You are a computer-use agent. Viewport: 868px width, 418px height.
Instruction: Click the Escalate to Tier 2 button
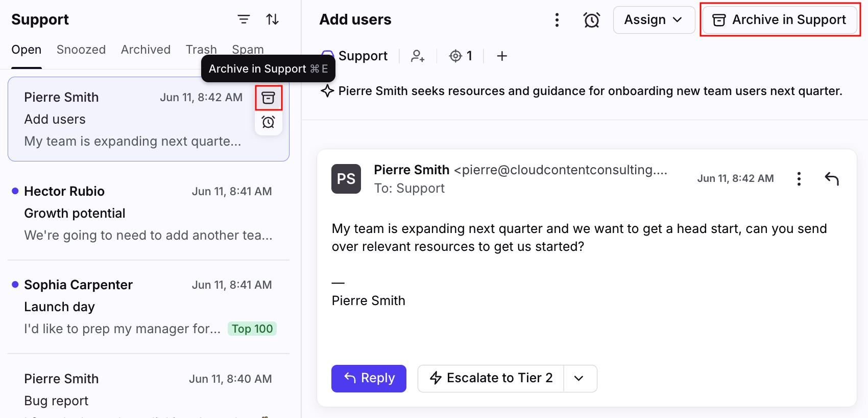coord(491,379)
